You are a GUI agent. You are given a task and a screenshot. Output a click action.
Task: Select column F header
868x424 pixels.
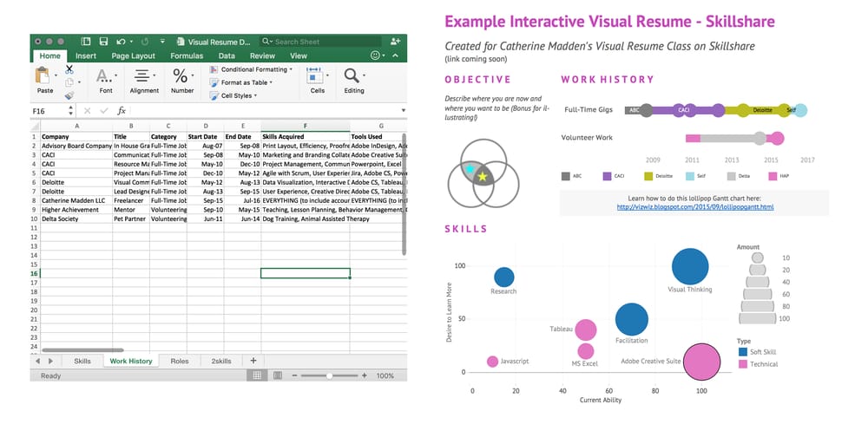pyautogui.click(x=305, y=126)
